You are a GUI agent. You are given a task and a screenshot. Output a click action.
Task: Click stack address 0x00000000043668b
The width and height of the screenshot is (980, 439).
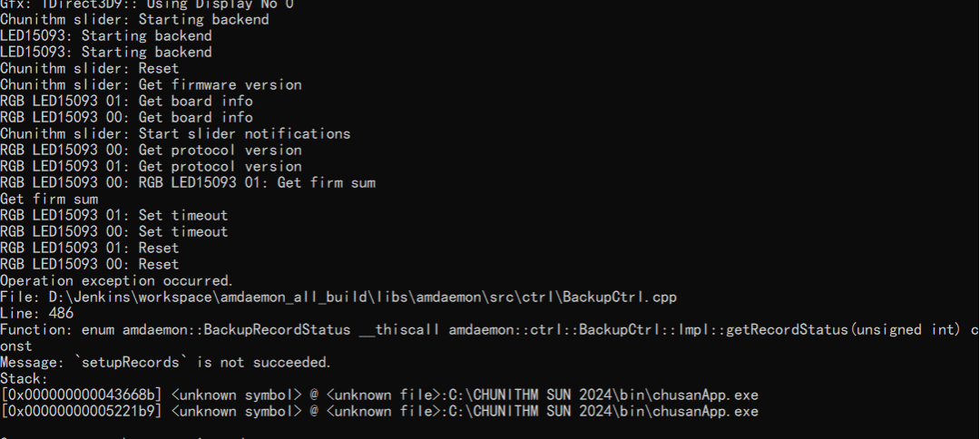pyautogui.click(x=82, y=395)
